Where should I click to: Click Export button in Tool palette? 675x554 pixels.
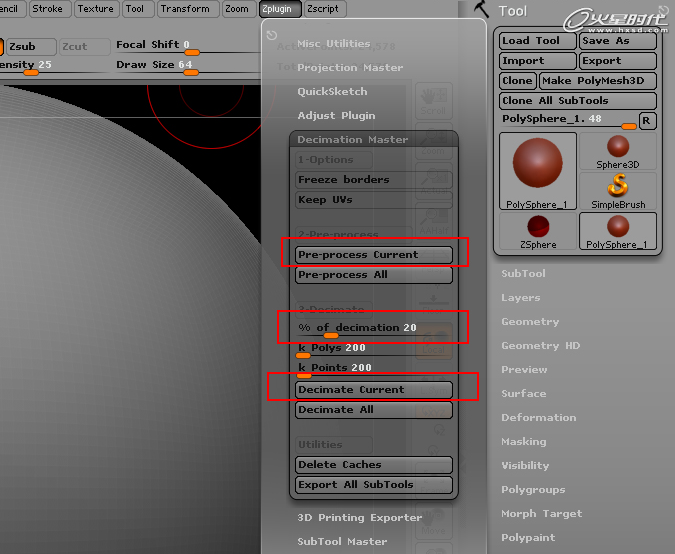[618, 61]
